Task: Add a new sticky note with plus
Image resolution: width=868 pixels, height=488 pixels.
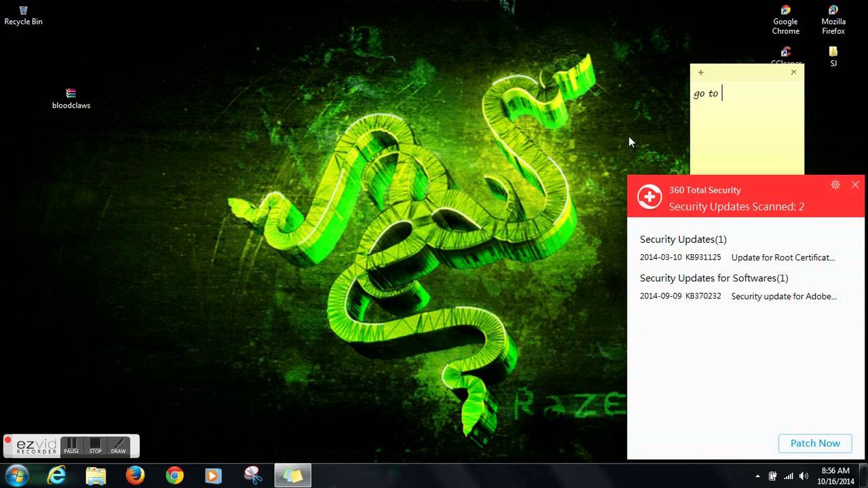Action: pyautogui.click(x=701, y=73)
